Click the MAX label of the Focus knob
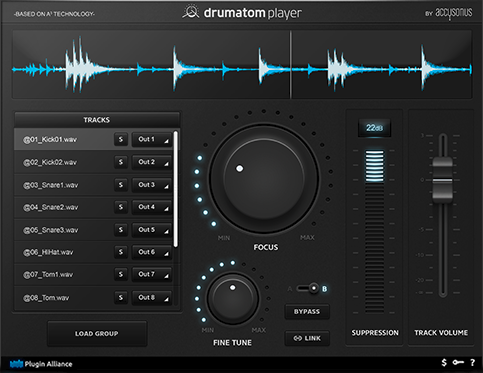483x373 pixels. tap(307, 238)
